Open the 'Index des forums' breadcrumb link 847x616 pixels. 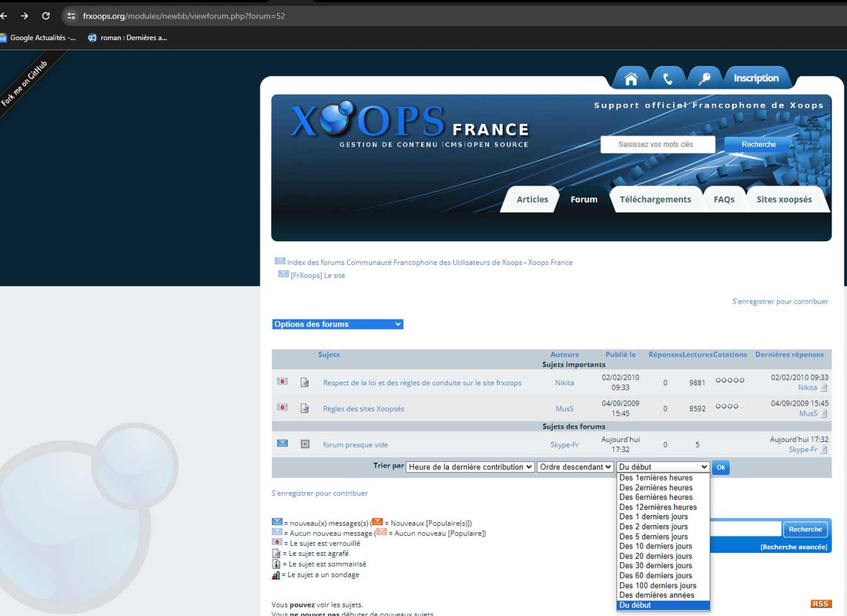click(x=430, y=262)
